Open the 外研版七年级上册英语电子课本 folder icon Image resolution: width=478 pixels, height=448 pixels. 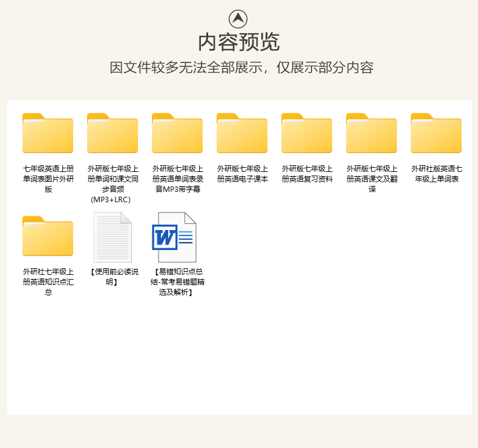[242, 133]
